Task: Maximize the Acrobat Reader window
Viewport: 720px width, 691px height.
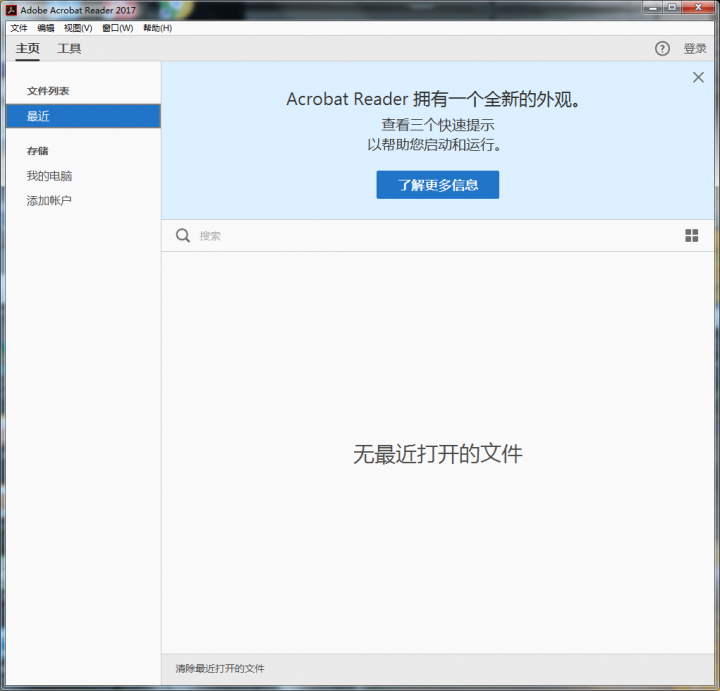Action: click(x=672, y=7)
